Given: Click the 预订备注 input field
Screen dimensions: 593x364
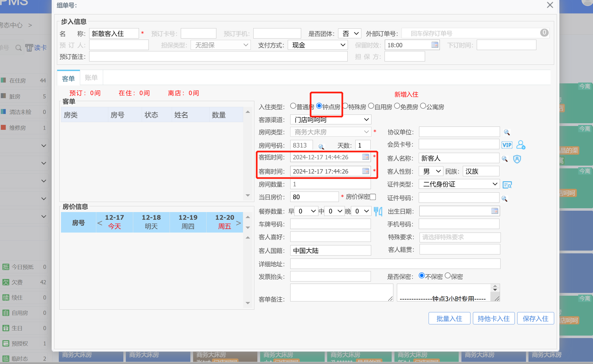Looking at the screenshot, I should [218, 56].
